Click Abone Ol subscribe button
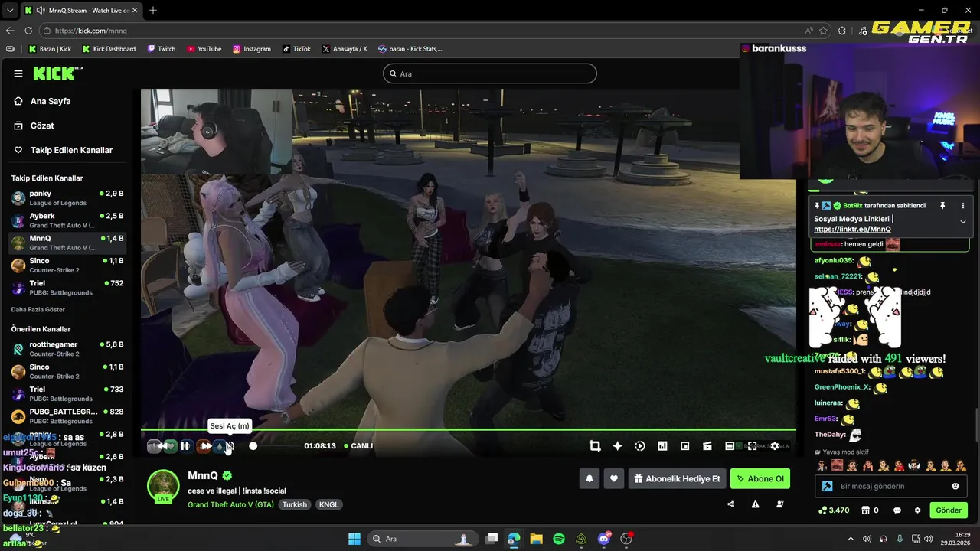 pyautogui.click(x=760, y=479)
